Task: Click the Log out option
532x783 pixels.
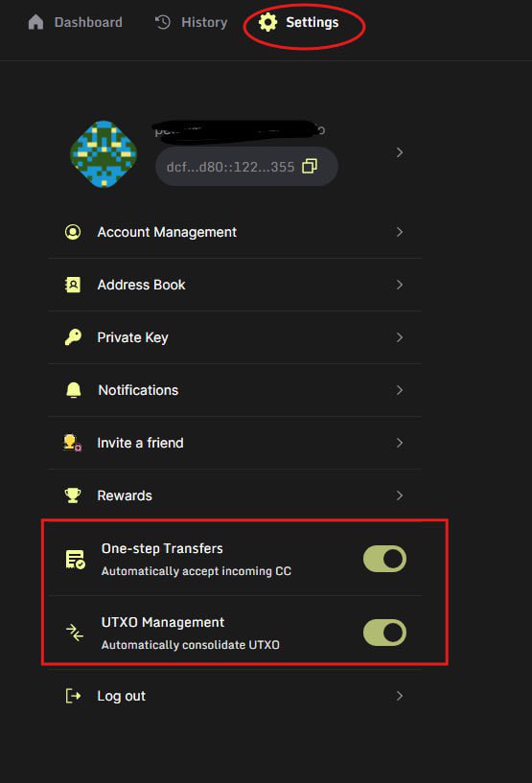Action: 235,696
